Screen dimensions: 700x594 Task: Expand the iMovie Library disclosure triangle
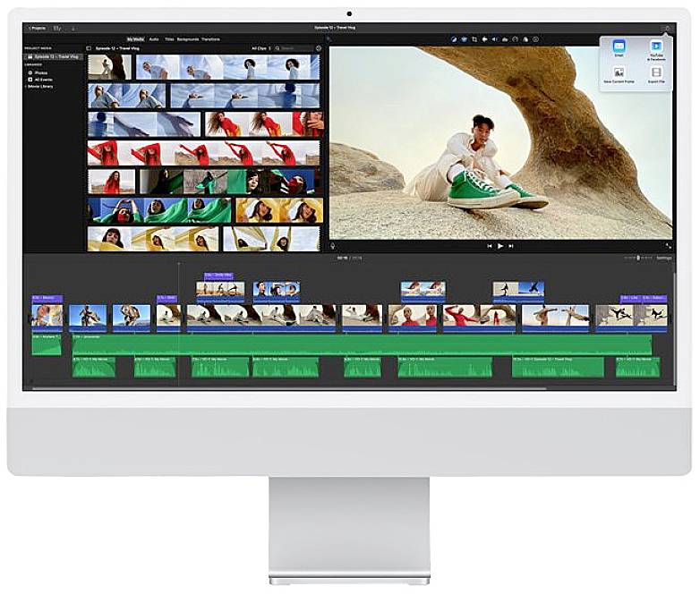pyautogui.click(x=26, y=87)
